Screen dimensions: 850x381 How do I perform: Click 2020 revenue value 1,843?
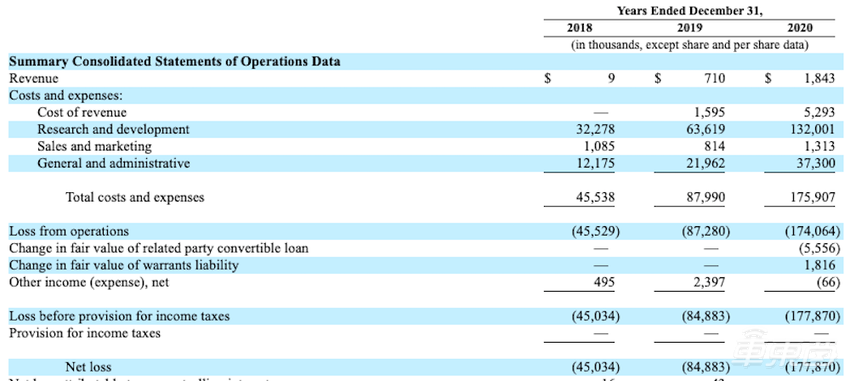[820, 79]
